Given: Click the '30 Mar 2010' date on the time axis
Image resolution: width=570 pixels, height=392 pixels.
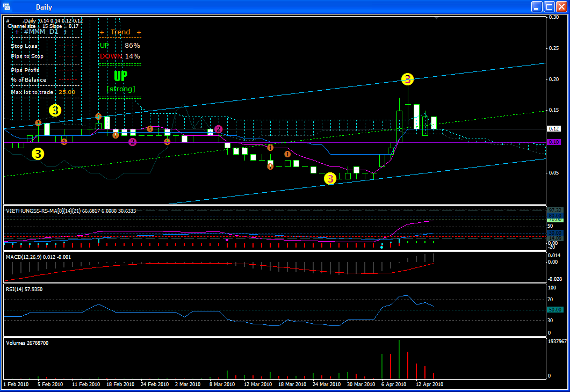Looking at the screenshot, I should [x=361, y=384].
